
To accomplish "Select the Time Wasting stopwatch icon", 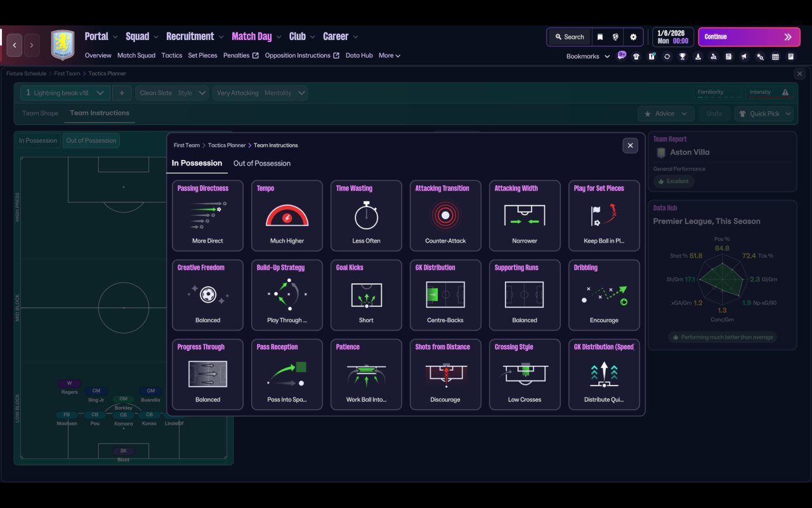I will [366, 215].
